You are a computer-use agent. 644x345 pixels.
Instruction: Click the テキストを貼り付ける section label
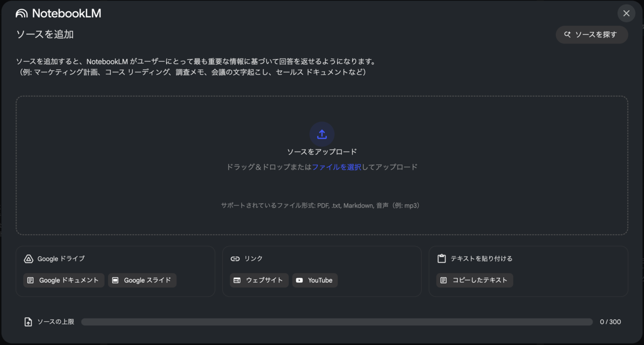coord(481,259)
